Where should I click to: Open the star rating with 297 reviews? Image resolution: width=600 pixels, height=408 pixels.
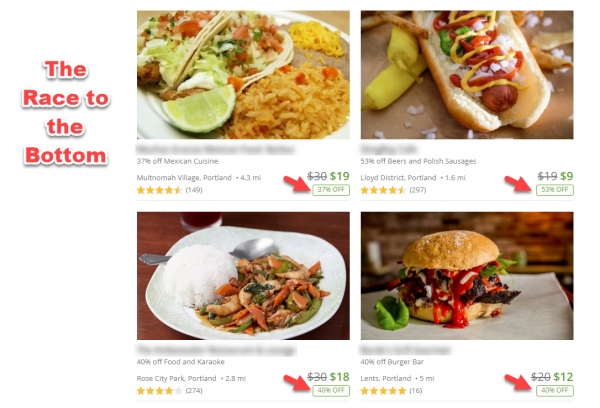393,190
